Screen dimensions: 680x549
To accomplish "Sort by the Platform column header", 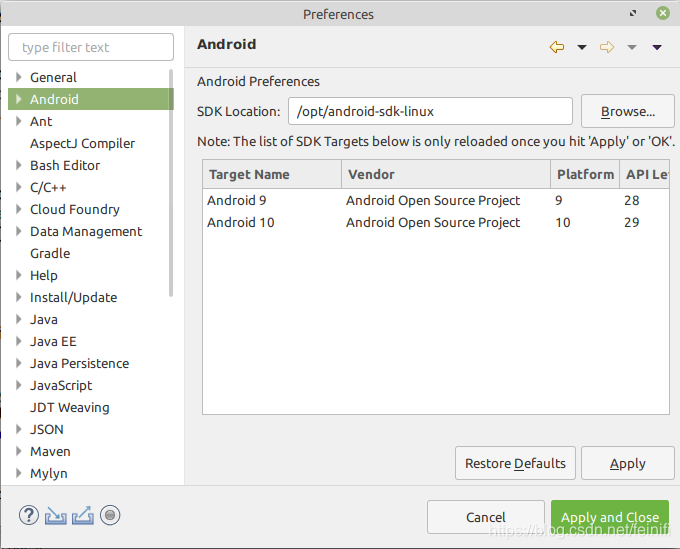I will pos(585,174).
